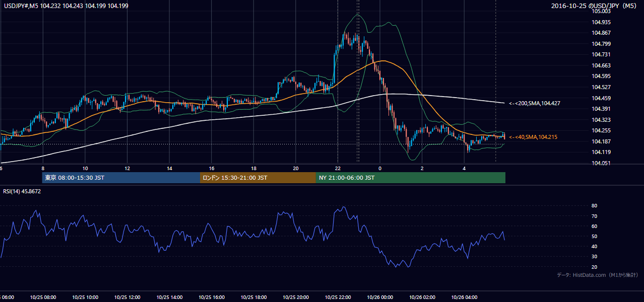This screenshot has height=302, width=644.
Task: Click the 104.255 price axis label
Action: tap(602, 130)
